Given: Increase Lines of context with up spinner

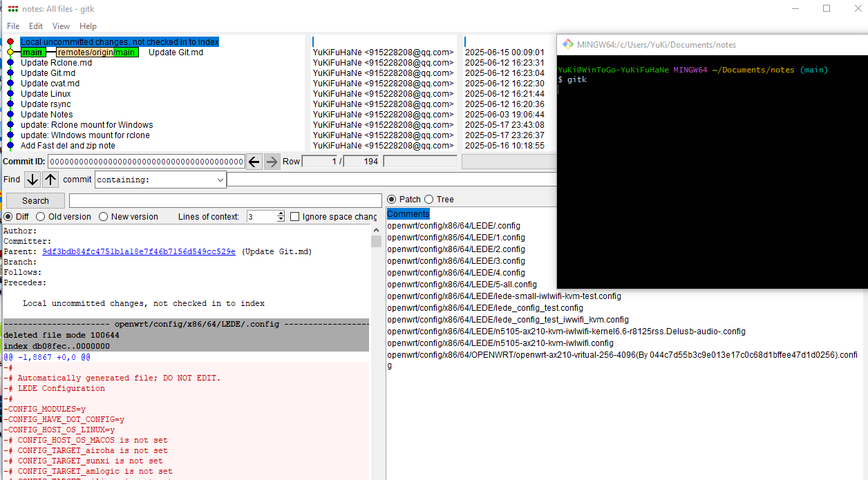Looking at the screenshot, I should (281, 214).
